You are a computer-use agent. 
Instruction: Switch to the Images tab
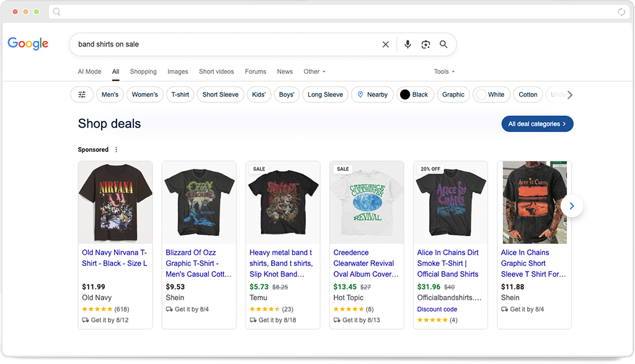[x=178, y=72]
